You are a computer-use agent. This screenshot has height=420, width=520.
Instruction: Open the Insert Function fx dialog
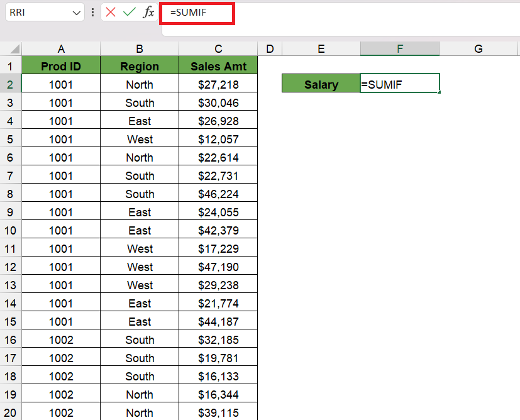148,13
